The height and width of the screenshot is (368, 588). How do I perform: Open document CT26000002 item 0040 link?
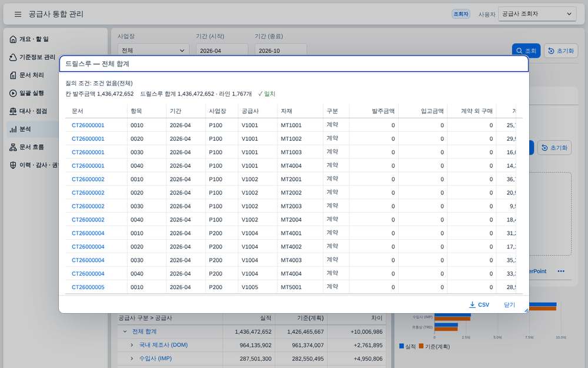point(88,220)
